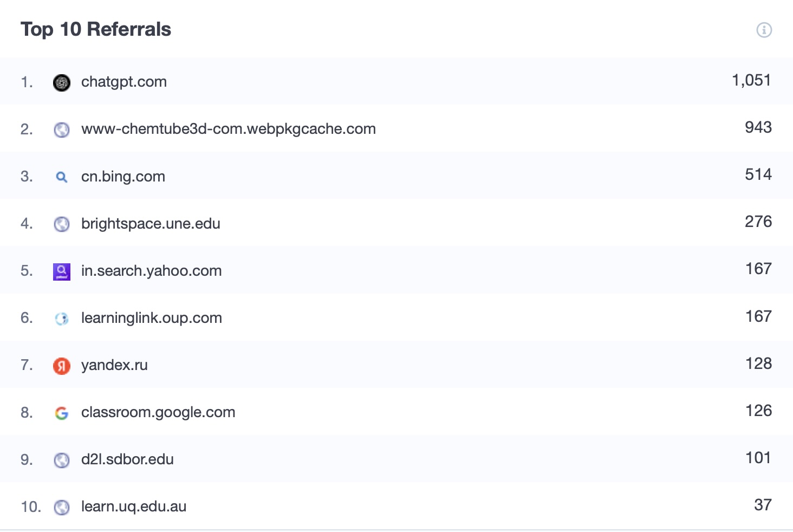Open www-chemtube3d-com.webpkgcache.com referral
This screenshot has width=793, height=532.
click(x=229, y=129)
